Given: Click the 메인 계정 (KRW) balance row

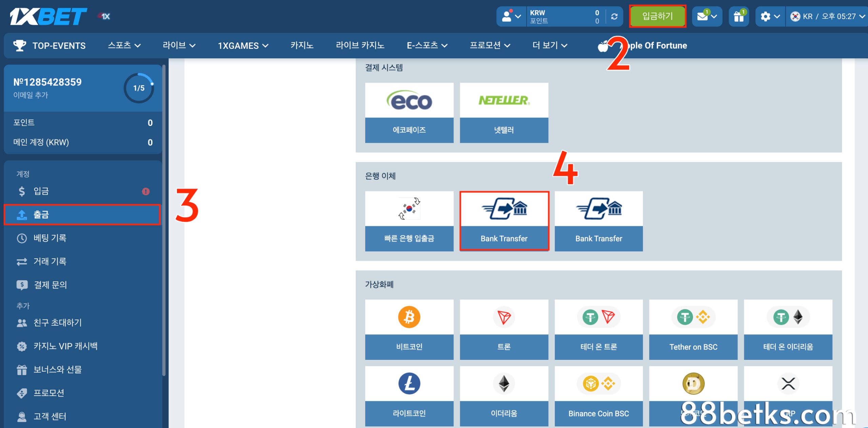Looking at the screenshot, I should coord(83,142).
